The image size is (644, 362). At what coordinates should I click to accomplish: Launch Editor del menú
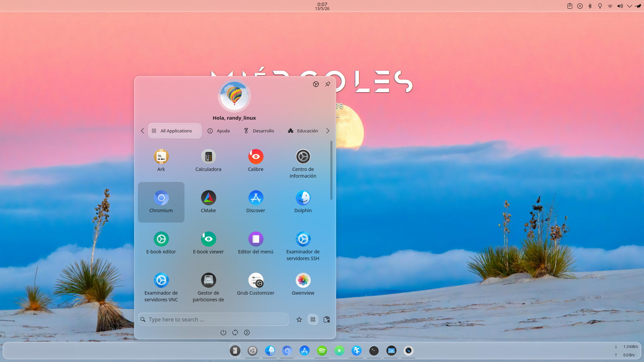256,243
